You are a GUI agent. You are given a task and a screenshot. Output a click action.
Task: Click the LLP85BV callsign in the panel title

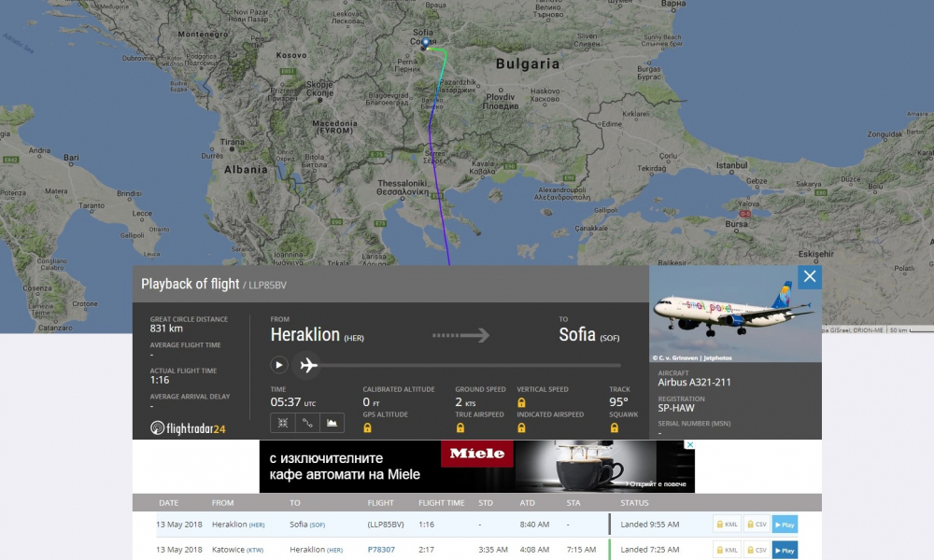[x=267, y=285]
